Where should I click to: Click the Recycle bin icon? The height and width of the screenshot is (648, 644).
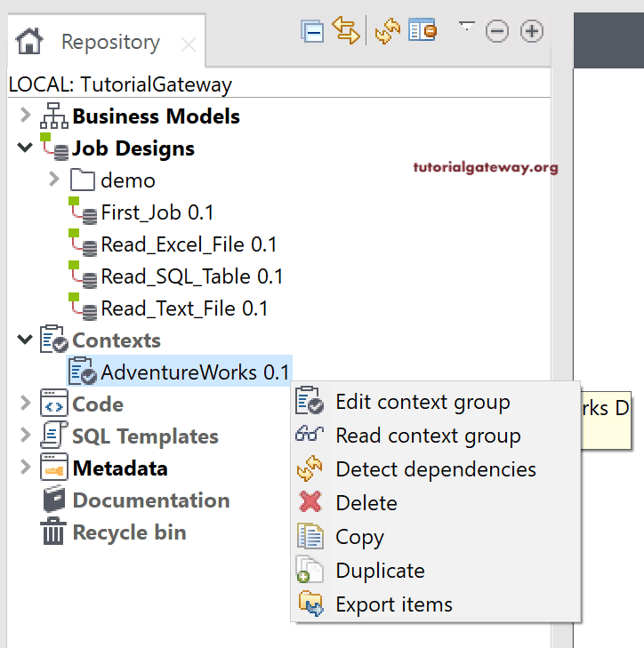pos(54,532)
